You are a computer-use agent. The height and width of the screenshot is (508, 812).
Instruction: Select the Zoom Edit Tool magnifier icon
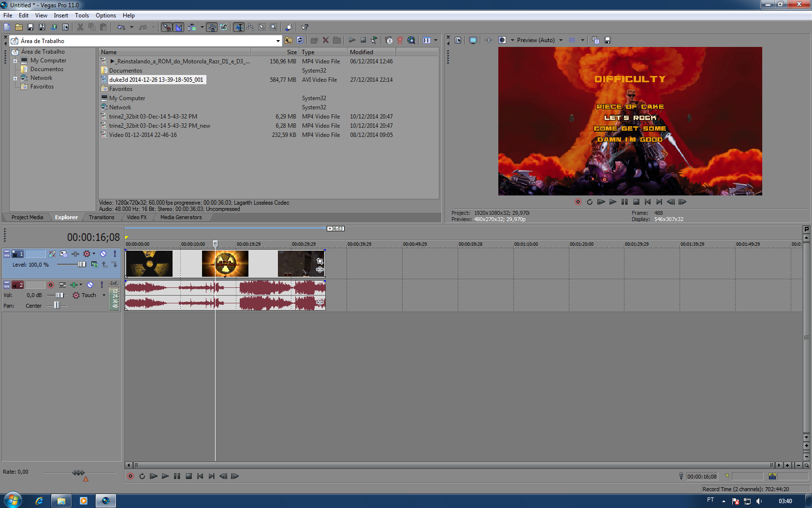point(274,27)
